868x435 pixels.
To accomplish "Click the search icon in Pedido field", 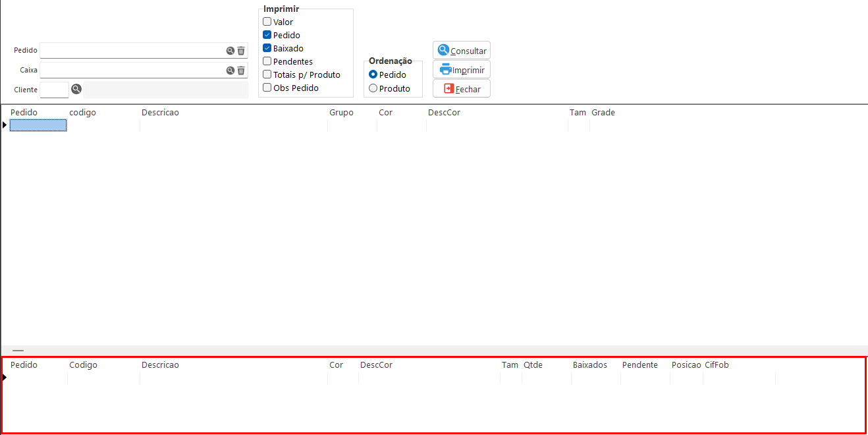I will (231, 51).
